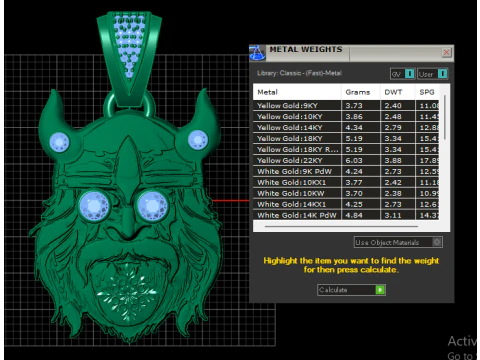Screen dimensions: 480x360
Task: Toggle the User library switch
Action: [432, 74]
